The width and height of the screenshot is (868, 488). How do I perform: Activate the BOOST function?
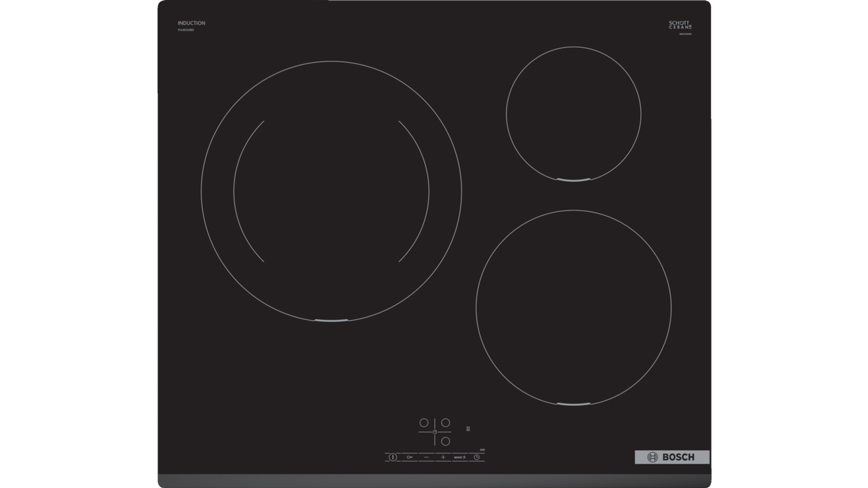[x=460, y=457]
